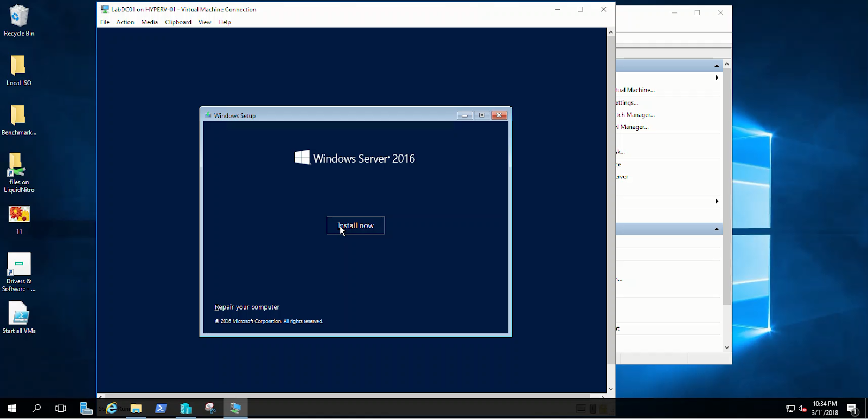
Task: Collapse the upper actions section header
Action: click(717, 66)
